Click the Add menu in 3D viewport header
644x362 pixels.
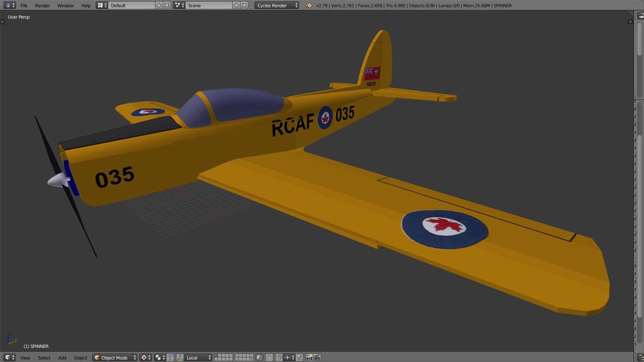(62, 357)
